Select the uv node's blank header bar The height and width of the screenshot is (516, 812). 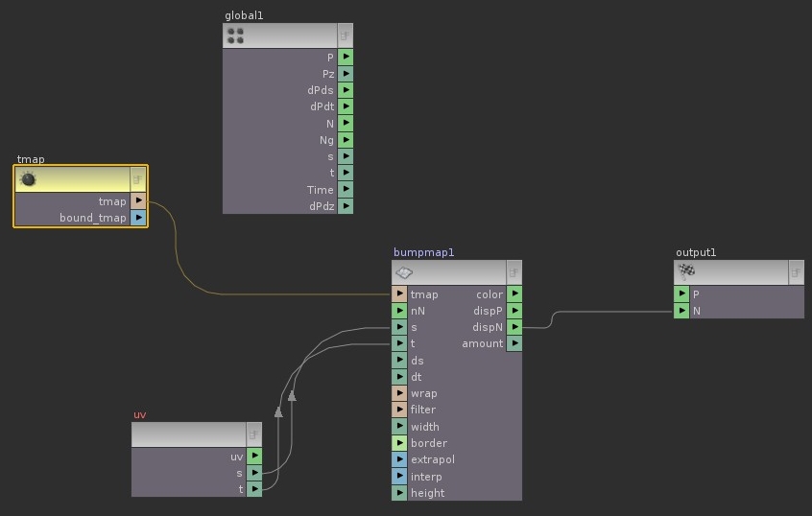pyautogui.click(x=188, y=434)
